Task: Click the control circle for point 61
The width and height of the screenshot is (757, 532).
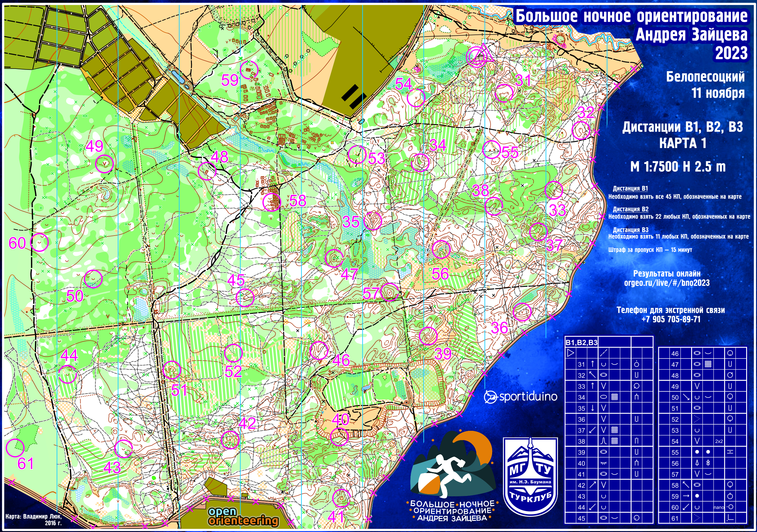Action: pyautogui.click(x=15, y=448)
